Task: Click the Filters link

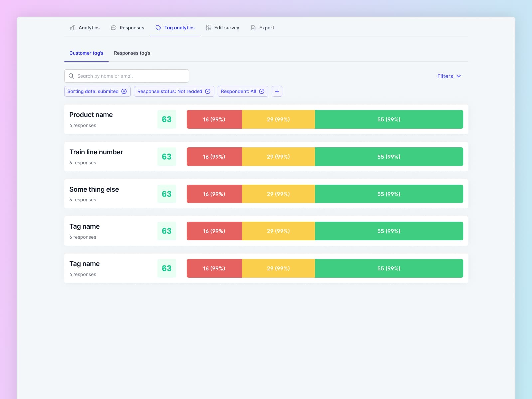Action: pos(445,76)
